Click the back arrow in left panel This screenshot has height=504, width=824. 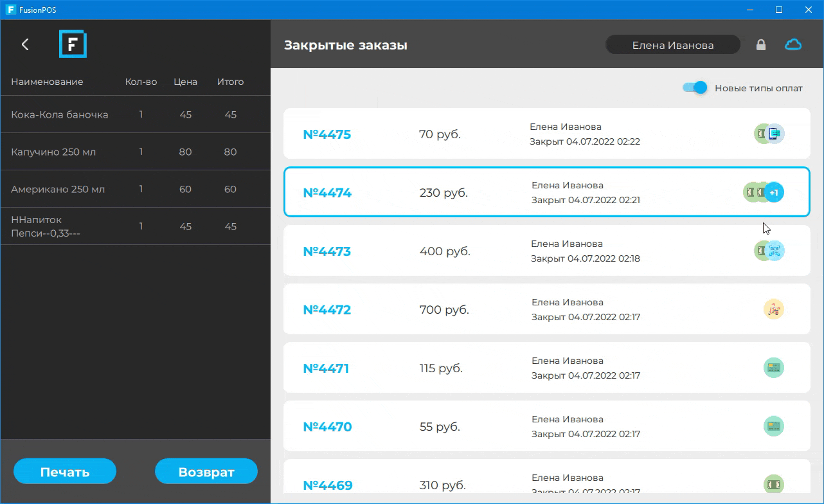pyautogui.click(x=25, y=44)
